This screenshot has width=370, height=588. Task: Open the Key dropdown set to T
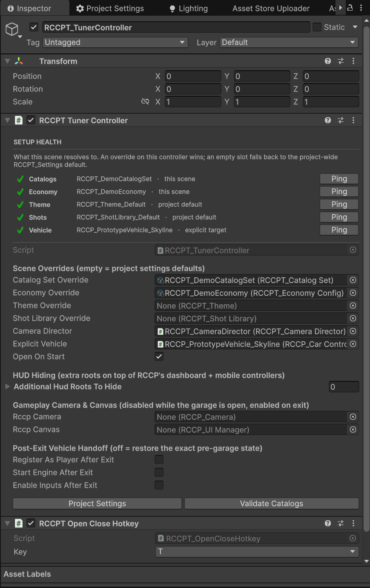(x=257, y=551)
